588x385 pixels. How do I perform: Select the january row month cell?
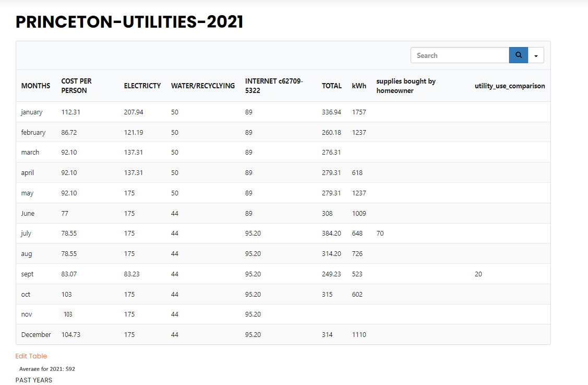pyautogui.click(x=32, y=112)
